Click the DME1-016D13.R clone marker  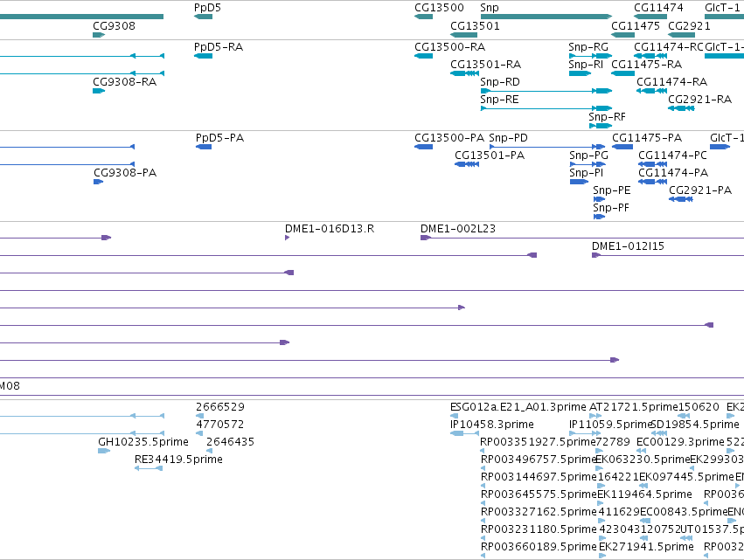[287, 238]
